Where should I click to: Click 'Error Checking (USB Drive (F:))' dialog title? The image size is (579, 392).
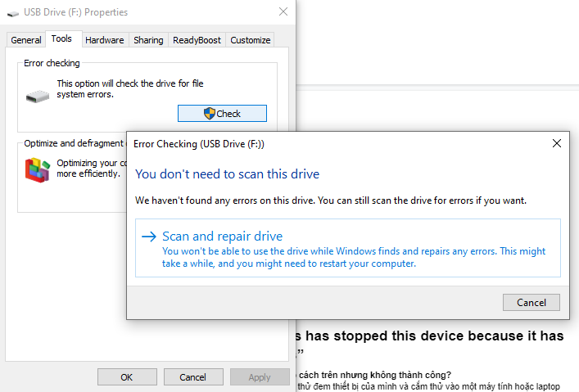pyautogui.click(x=199, y=144)
